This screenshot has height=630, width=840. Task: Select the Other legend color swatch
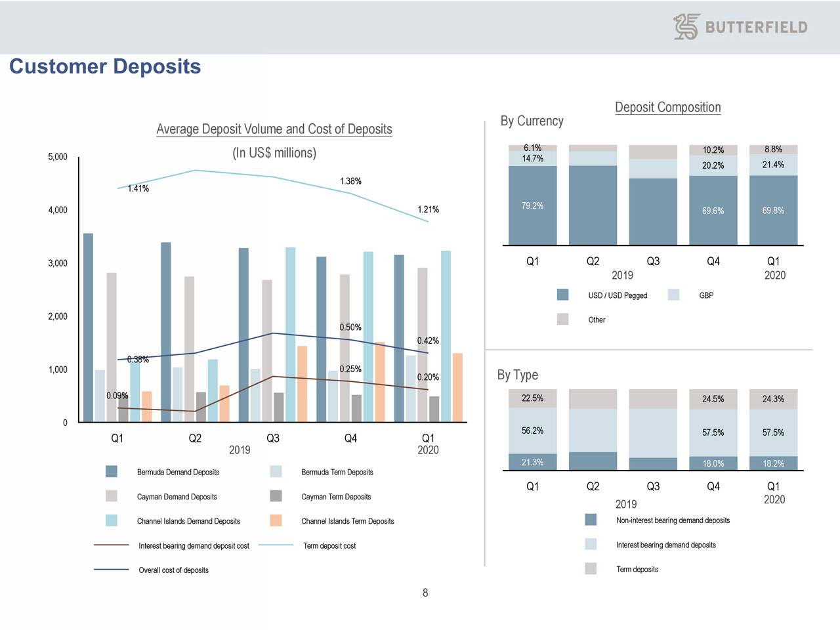(x=562, y=318)
